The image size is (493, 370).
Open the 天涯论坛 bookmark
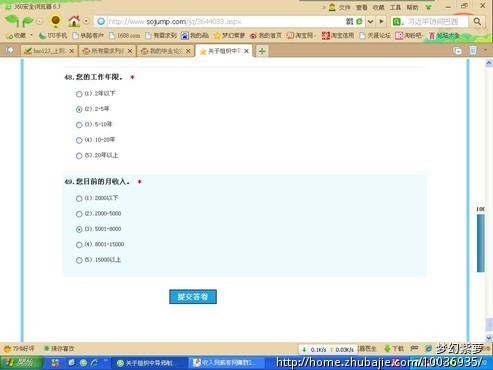click(x=375, y=35)
